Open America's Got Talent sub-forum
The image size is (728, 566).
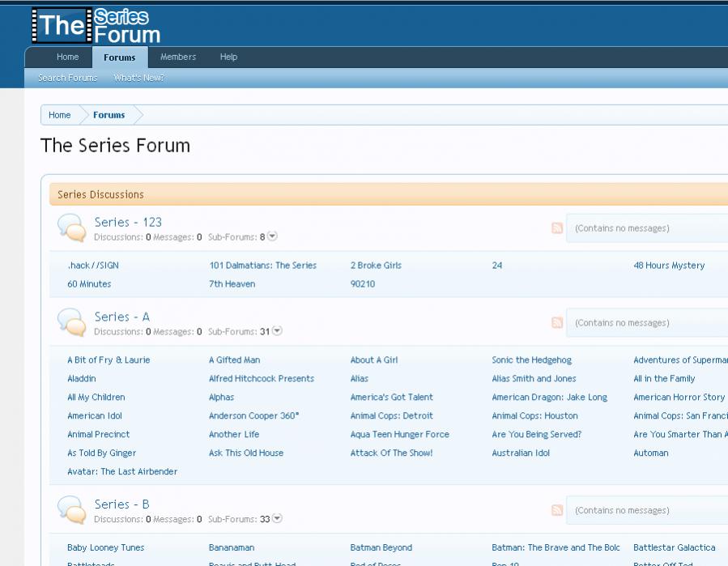click(x=392, y=397)
